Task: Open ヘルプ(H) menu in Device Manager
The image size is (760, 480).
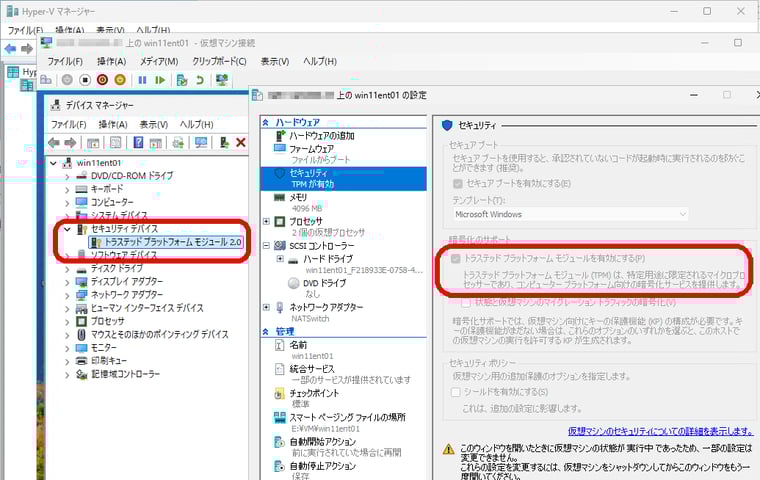Action: (x=196, y=125)
